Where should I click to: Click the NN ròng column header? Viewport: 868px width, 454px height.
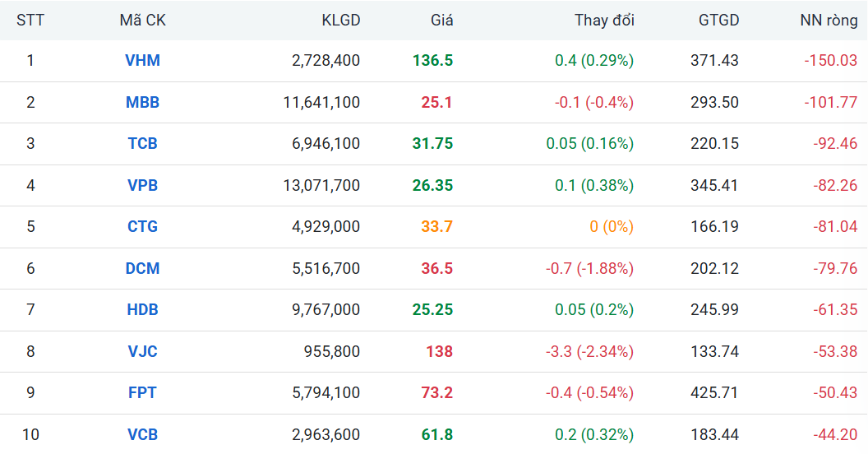[x=829, y=21]
